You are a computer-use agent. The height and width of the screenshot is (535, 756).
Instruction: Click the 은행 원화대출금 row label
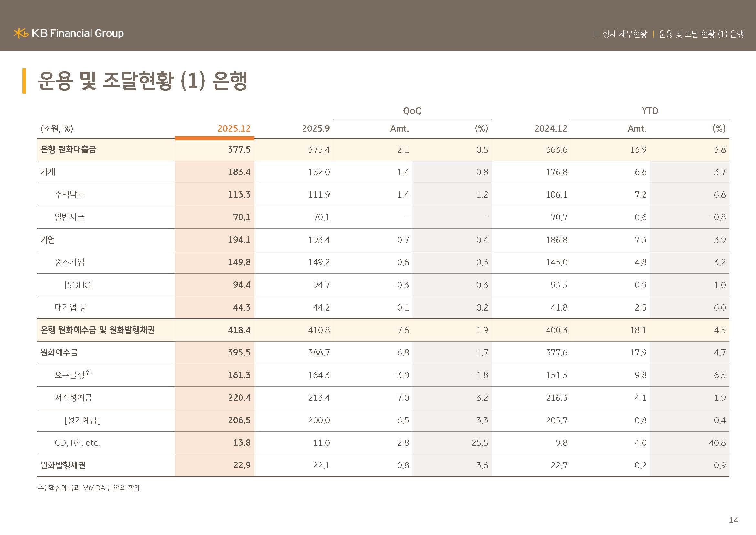point(68,149)
